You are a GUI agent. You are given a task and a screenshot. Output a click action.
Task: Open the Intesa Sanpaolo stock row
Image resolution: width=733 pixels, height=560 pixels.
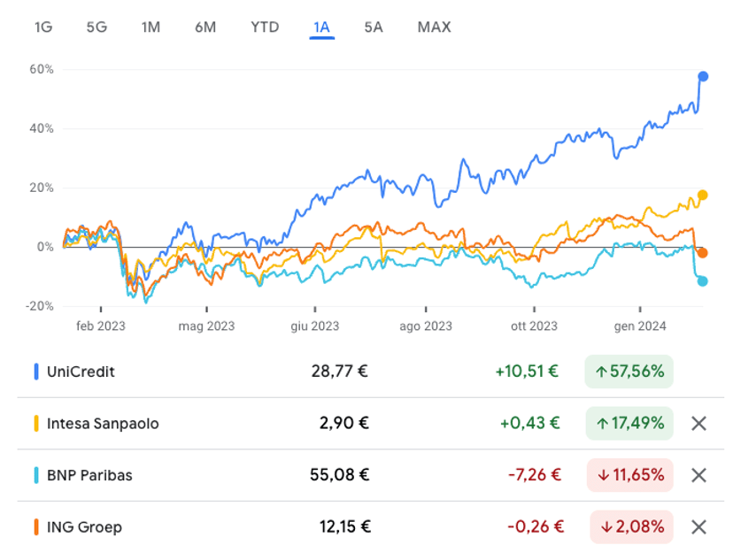(371, 424)
